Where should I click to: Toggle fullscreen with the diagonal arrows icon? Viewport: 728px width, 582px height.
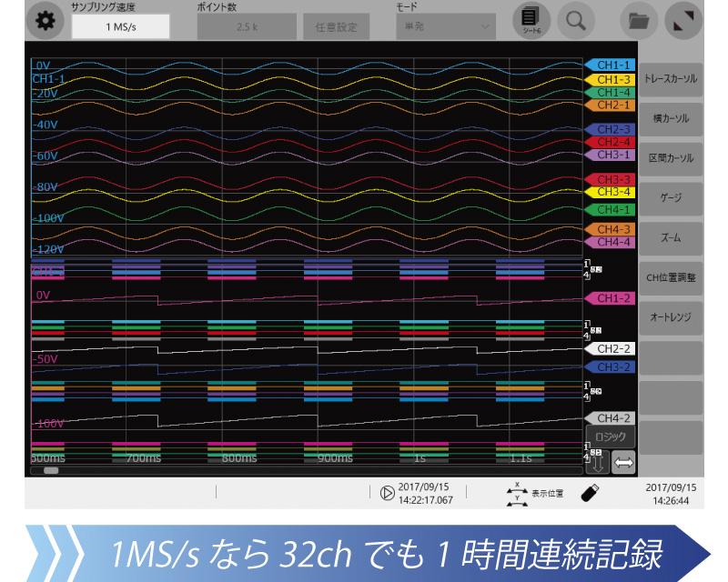point(683,20)
